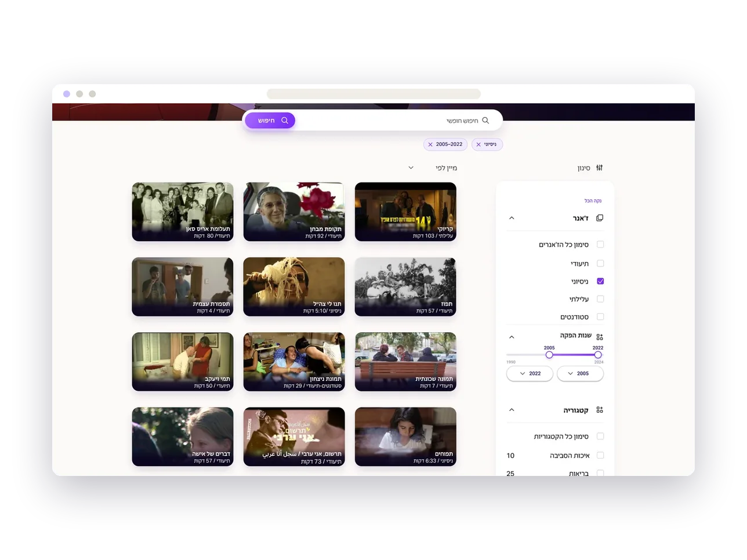Open the תקופת מבחן film card
This screenshot has width=747, height=560.
coord(294,212)
